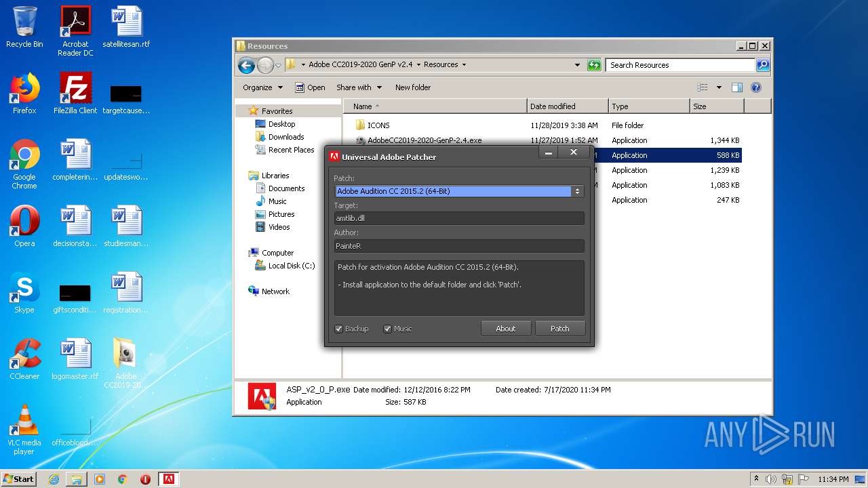Image resolution: width=868 pixels, height=488 pixels.
Task: Select the logomaster.rtf desktop file
Action: (75, 359)
